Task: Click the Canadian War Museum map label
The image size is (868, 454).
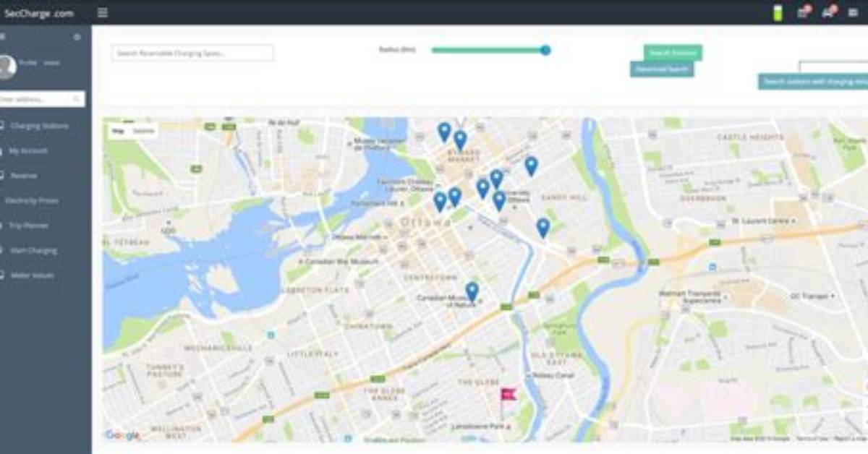Action: coord(341,261)
